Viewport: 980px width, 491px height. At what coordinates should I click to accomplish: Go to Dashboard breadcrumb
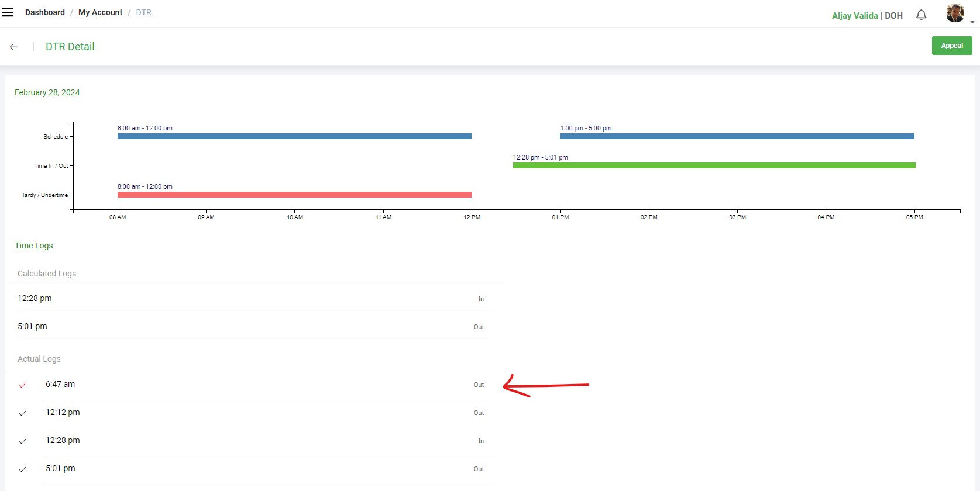[44, 12]
